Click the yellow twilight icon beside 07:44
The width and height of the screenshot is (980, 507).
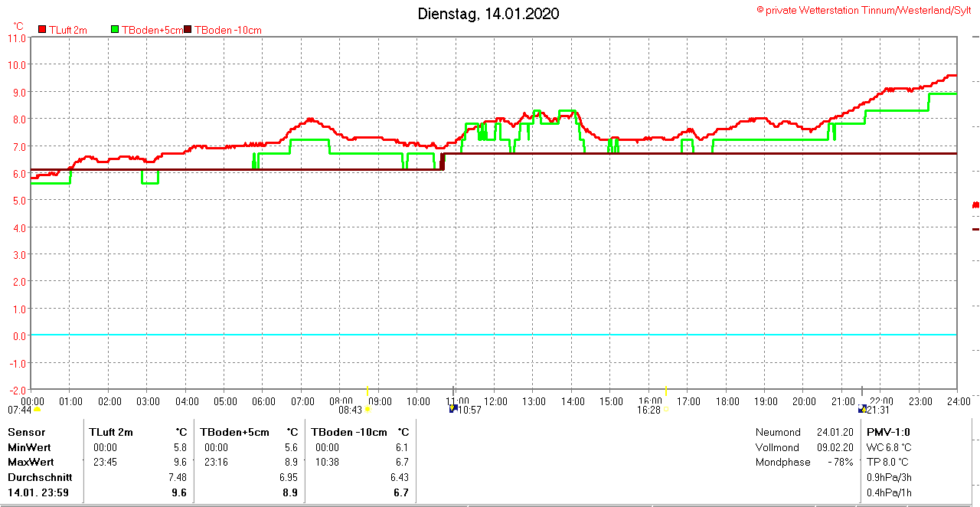click(37, 410)
